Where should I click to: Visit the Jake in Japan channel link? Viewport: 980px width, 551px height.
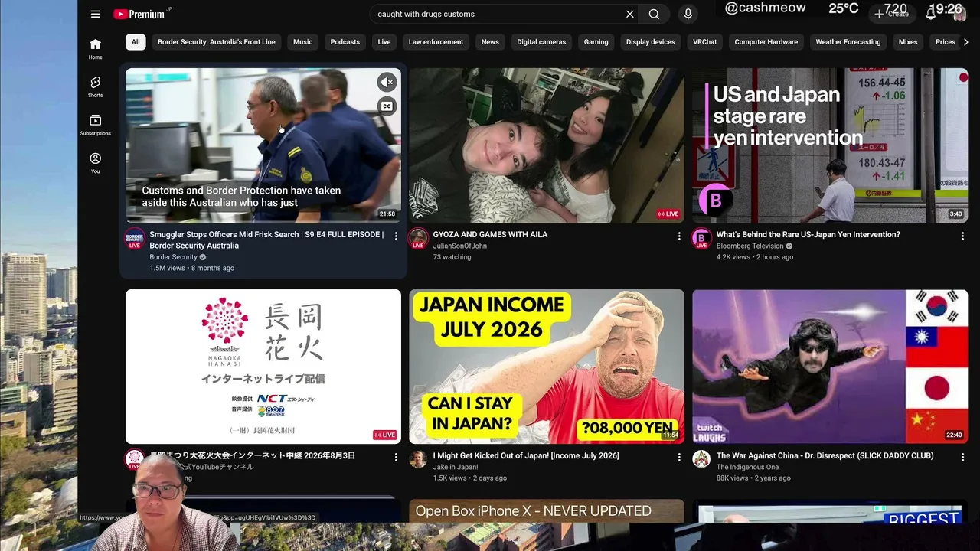(x=456, y=467)
